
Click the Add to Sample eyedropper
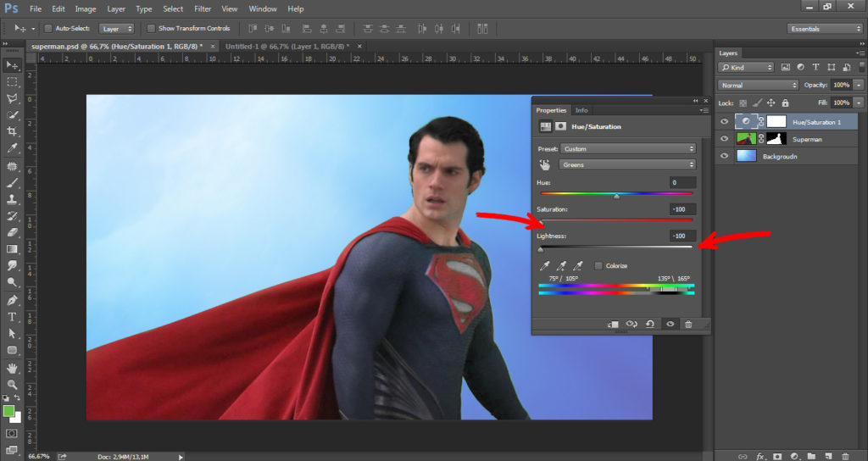click(x=561, y=265)
